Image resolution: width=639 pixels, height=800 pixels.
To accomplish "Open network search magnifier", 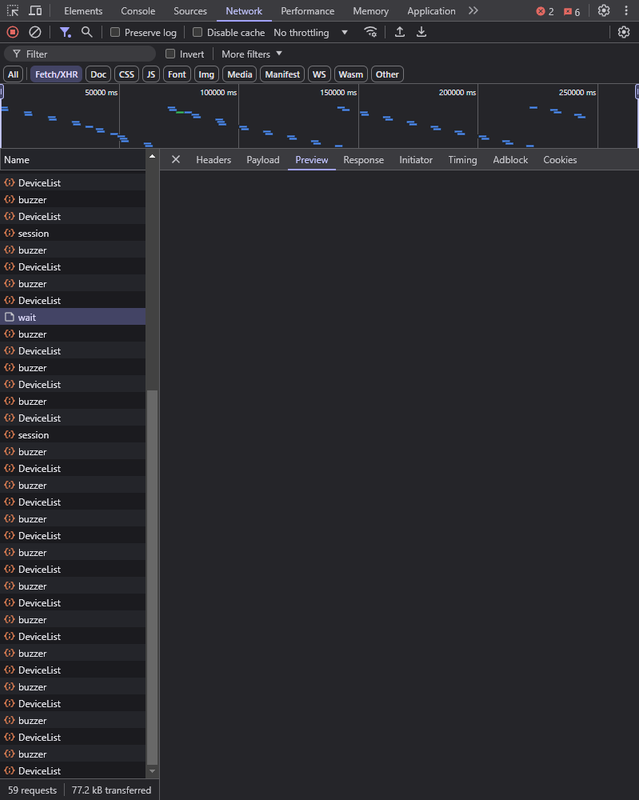I will pos(87,32).
